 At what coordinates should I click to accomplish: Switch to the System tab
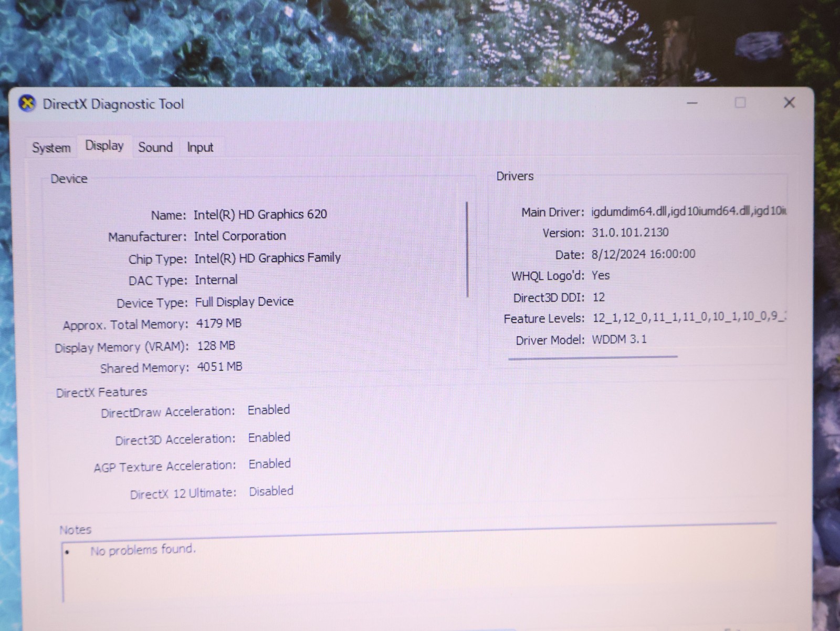pos(51,148)
